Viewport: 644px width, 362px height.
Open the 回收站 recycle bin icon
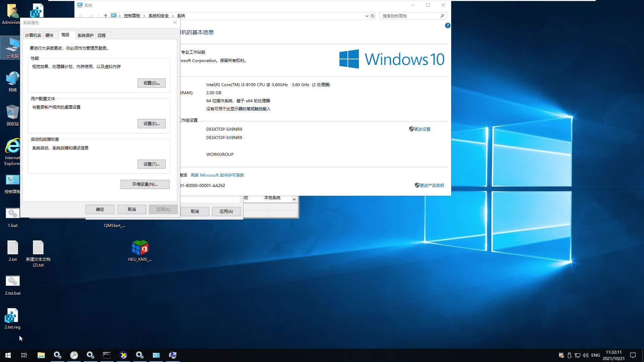12,116
